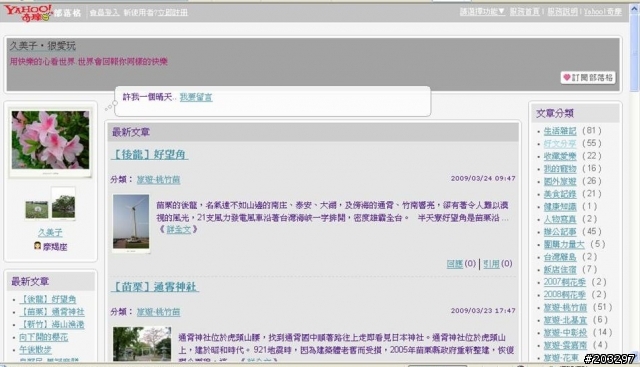Open the 2008桐花季 category
This screenshot has height=367, width=640.
564,295
